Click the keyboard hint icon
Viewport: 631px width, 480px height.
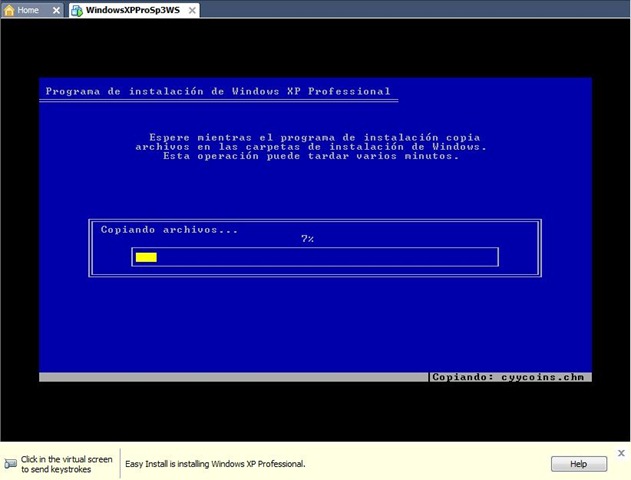[x=10, y=464]
